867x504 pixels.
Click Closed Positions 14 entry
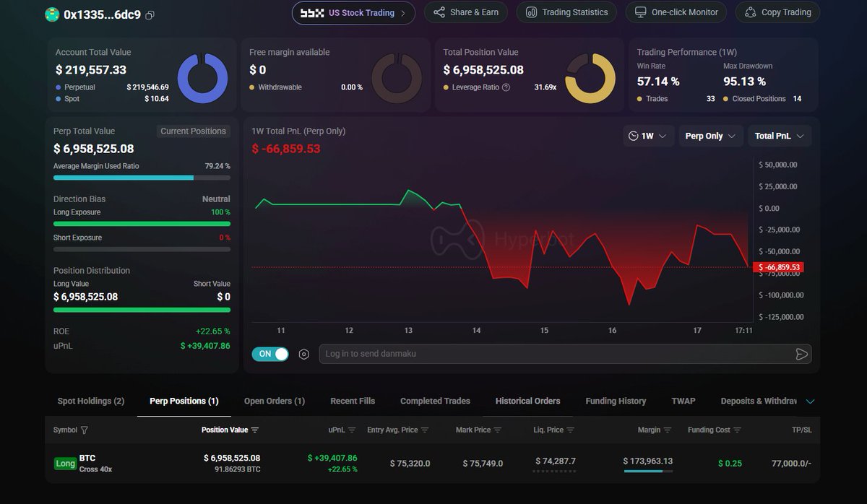coord(762,99)
